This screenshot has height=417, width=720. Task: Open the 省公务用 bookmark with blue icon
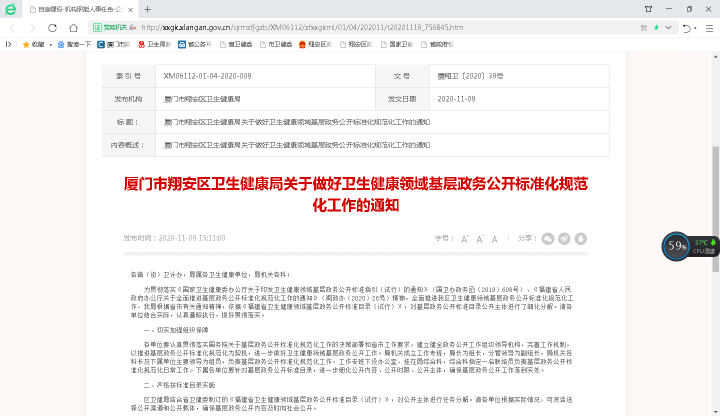195,45
